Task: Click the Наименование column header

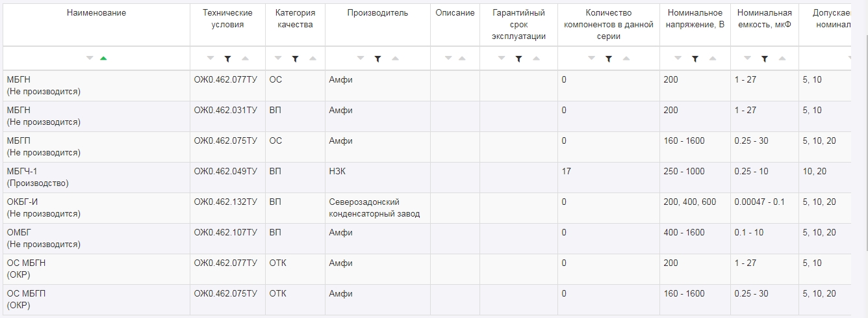Action: (96, 13)
